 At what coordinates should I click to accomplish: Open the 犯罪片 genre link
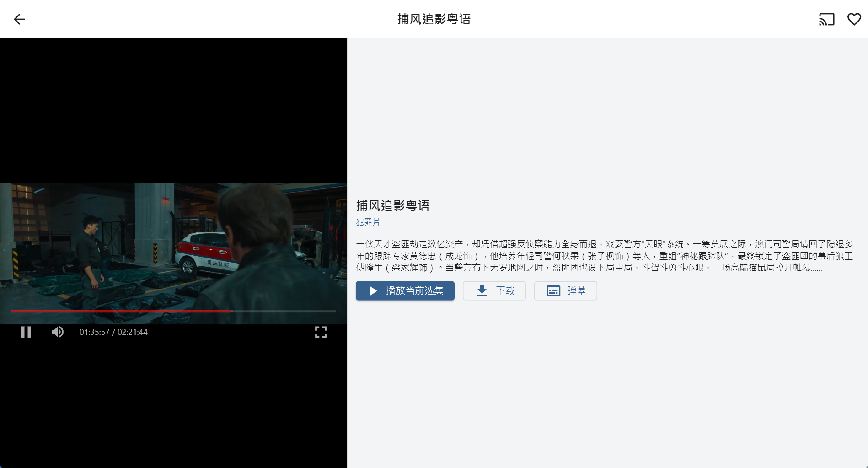point(367,222)
